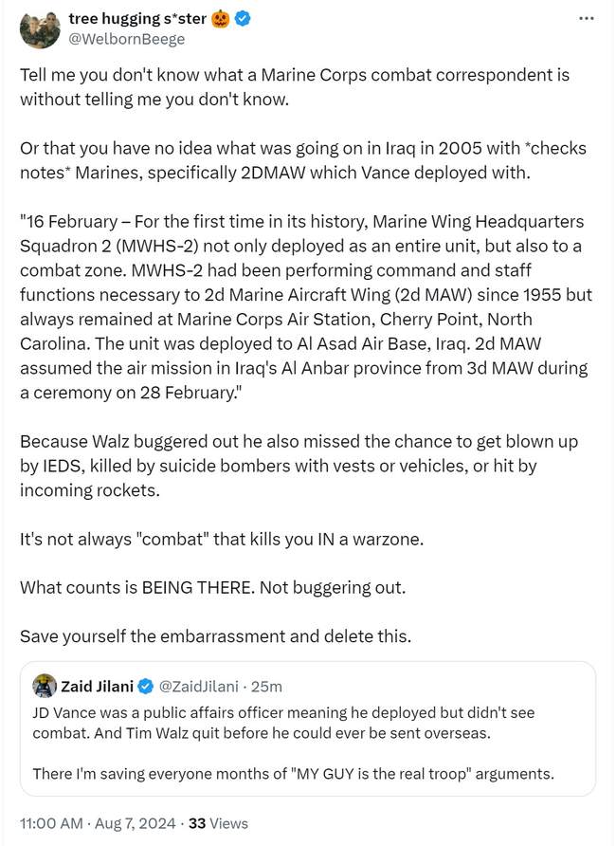Click the "Save yourself the embarrassment" line
The image size is (616, 846).
[x=215, y=636]
